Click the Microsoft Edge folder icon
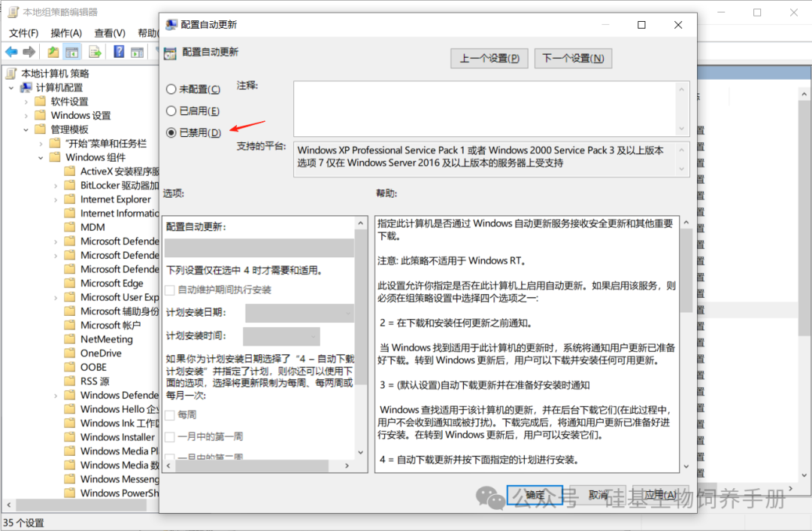Viewport: 812px width, 531px height. [70, 283]
